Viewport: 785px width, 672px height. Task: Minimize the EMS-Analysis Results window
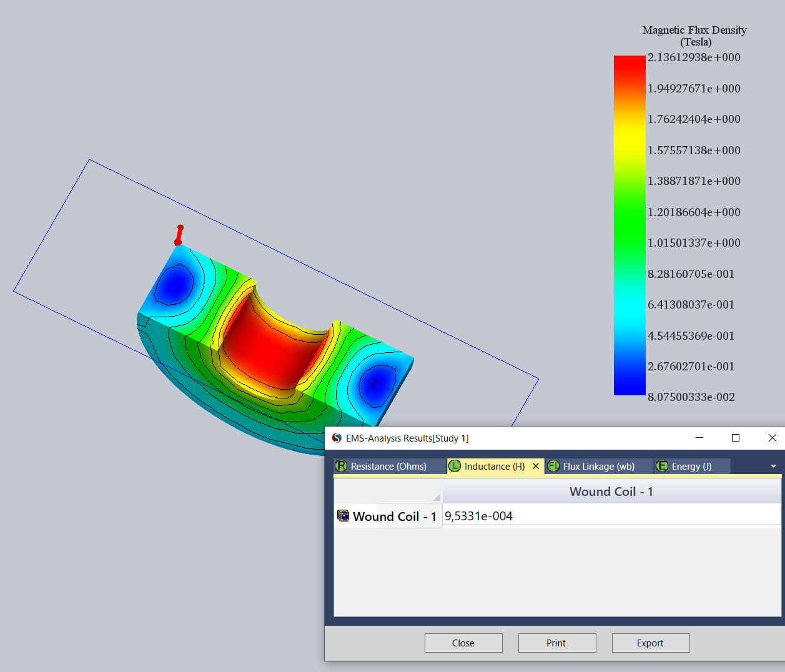coord(699,438)
